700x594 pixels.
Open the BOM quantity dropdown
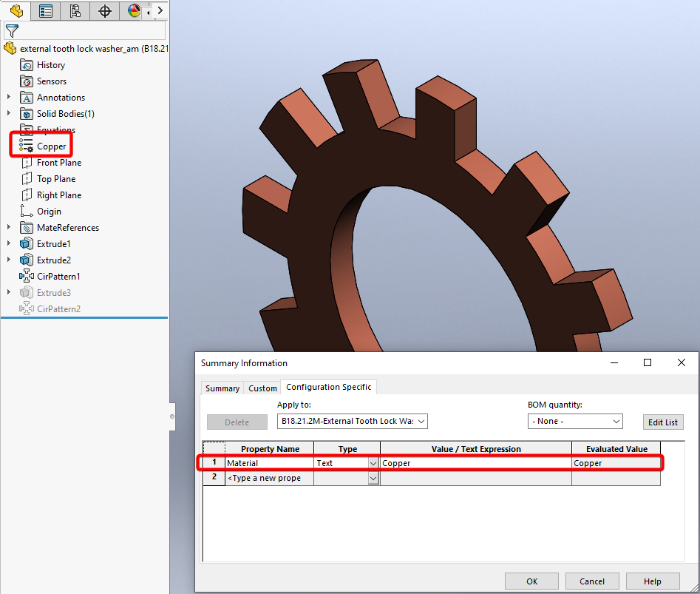pos(575,421)
